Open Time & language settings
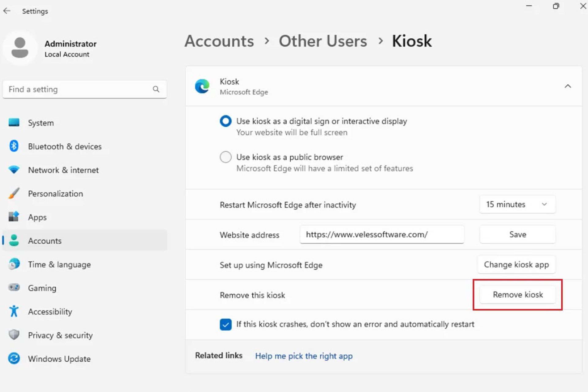The image size is (588, 392). (x=85, y=264)
